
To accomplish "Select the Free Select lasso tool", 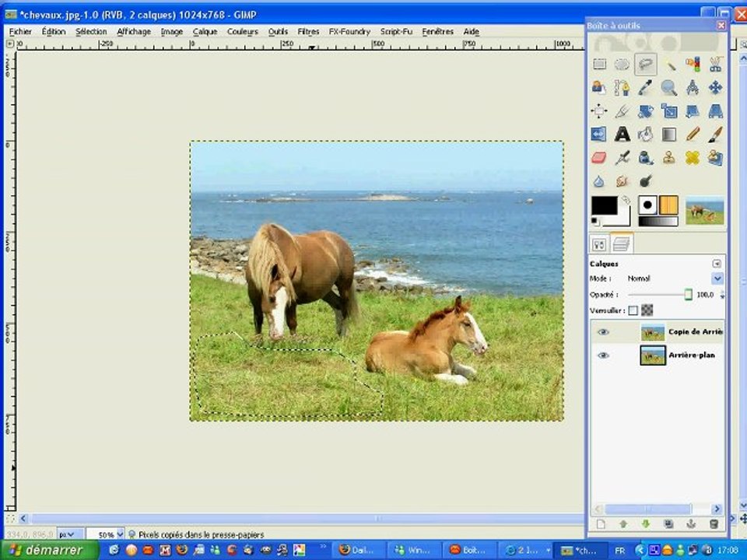I will [x=646, y=64].
